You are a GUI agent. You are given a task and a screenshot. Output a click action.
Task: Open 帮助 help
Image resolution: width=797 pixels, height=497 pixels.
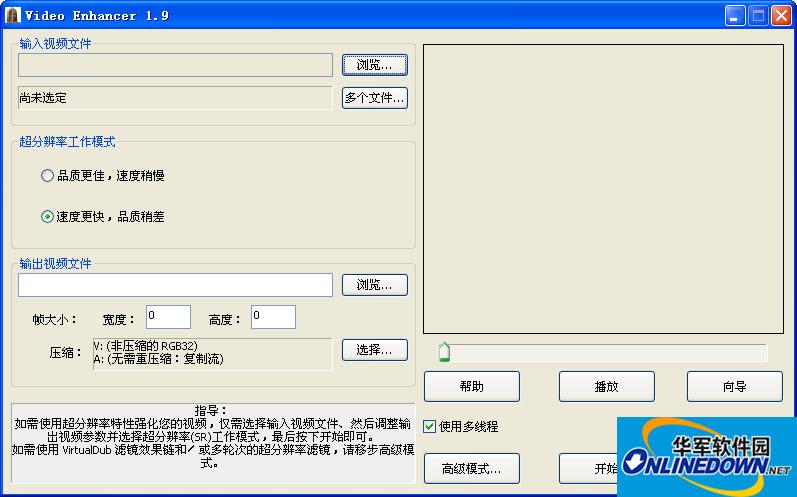[x=472, y=386]
